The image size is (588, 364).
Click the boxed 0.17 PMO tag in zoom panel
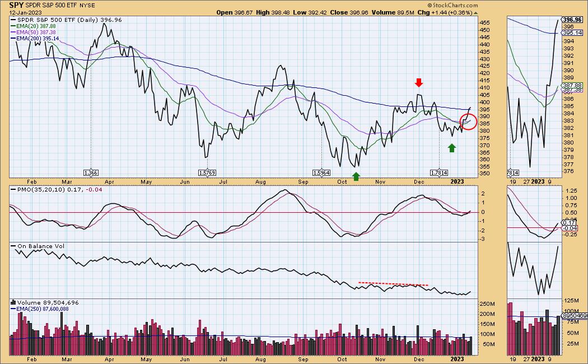click(x=570, y=223)
